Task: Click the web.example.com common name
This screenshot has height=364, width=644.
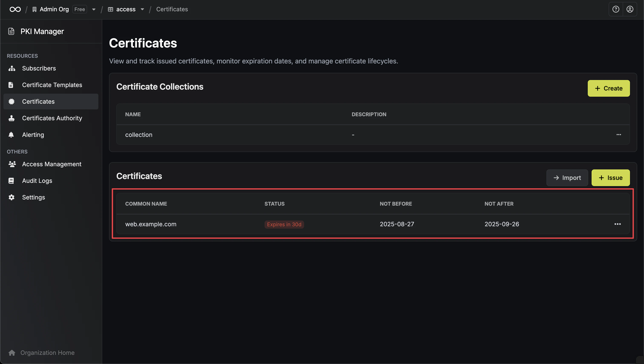Action: [x=151, y=224]
